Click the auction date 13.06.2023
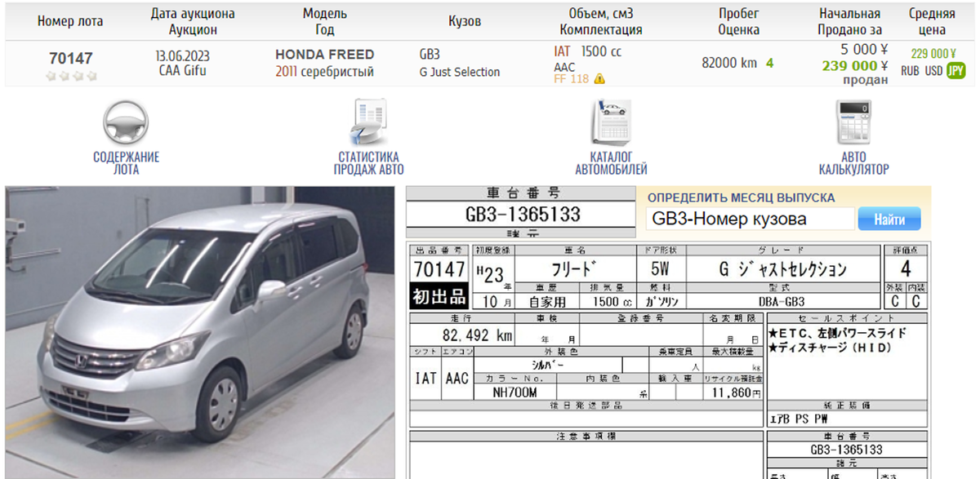The height and width of the screenshot is (479, 980). click(x=183, y=55)
